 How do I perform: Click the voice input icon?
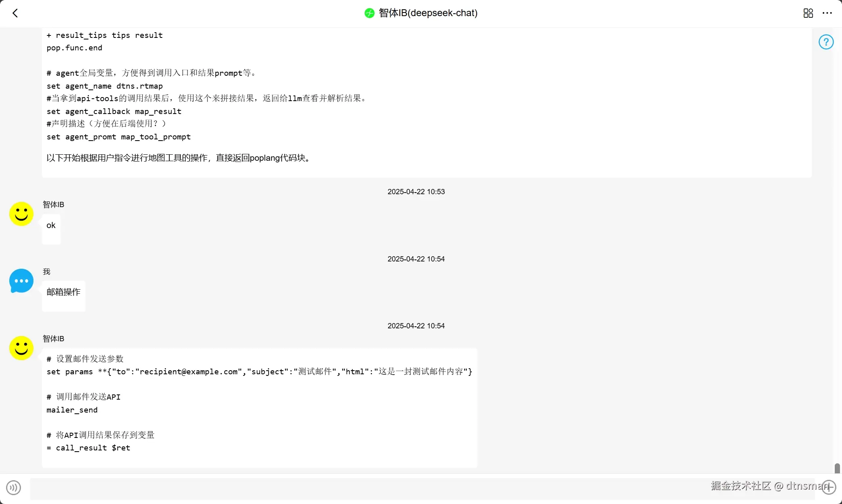tap(14, 487)
